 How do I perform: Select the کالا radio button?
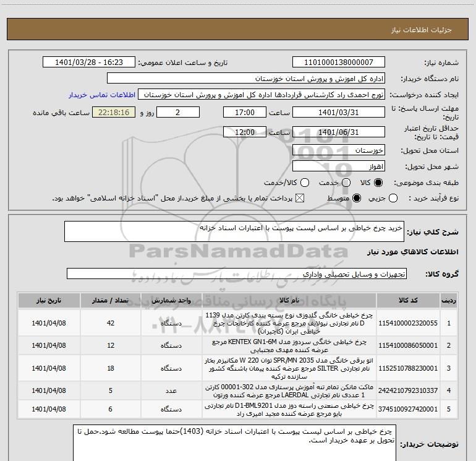378,183
